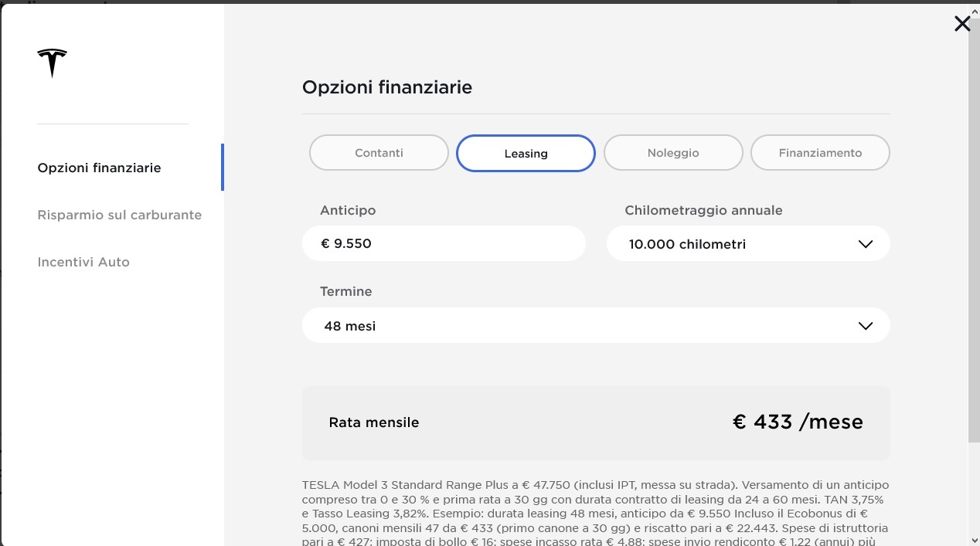980x546 pixels.
Task: Open Opzioni finanziarie sidebar section
Action: click(x=99, y=168)
